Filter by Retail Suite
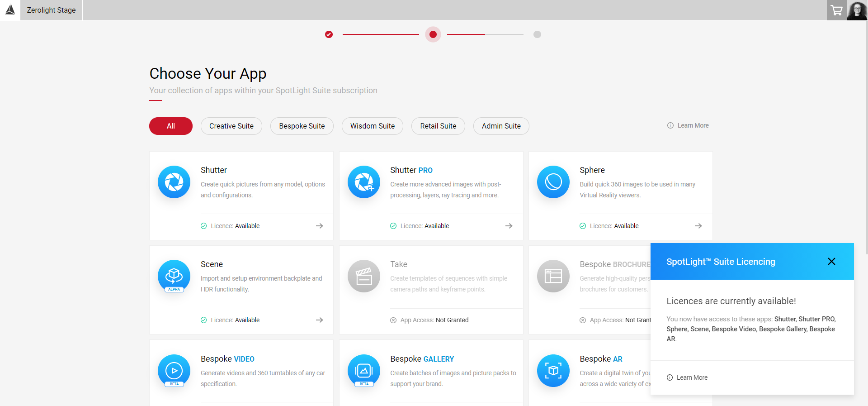This screenshot has height=406, width=868. point(438,126)
